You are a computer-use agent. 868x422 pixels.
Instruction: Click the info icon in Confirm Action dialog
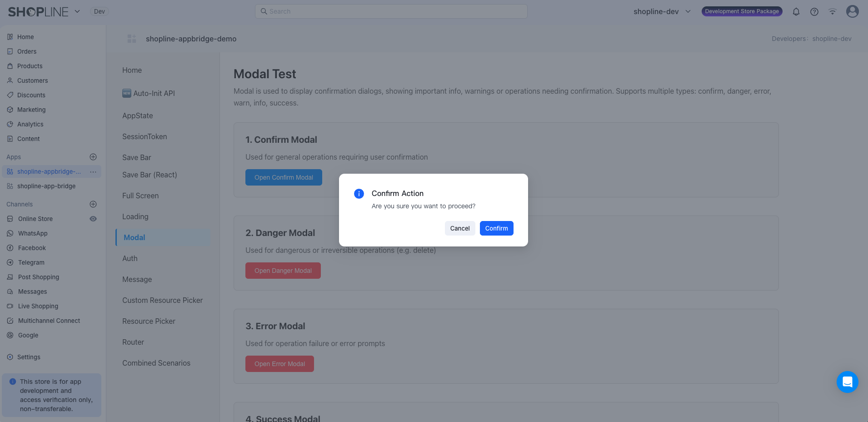coord(359,194)
